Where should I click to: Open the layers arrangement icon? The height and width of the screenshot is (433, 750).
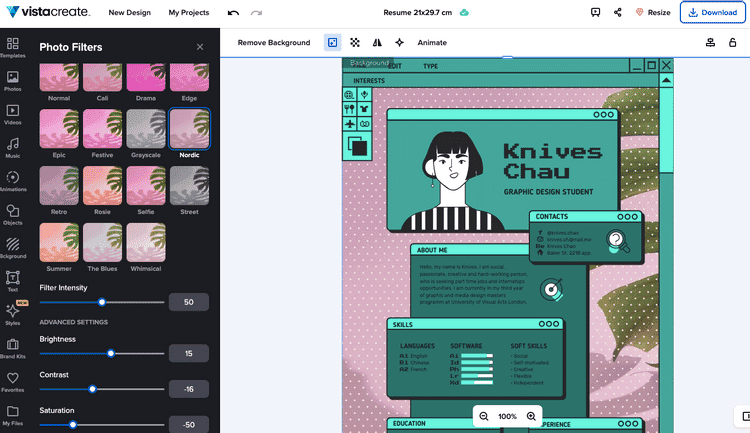point(710,43)
